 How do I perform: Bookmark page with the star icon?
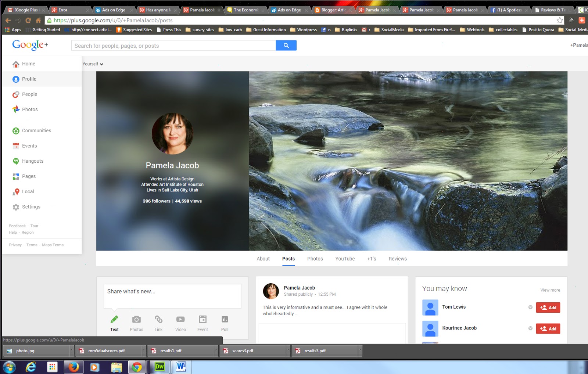560,20
